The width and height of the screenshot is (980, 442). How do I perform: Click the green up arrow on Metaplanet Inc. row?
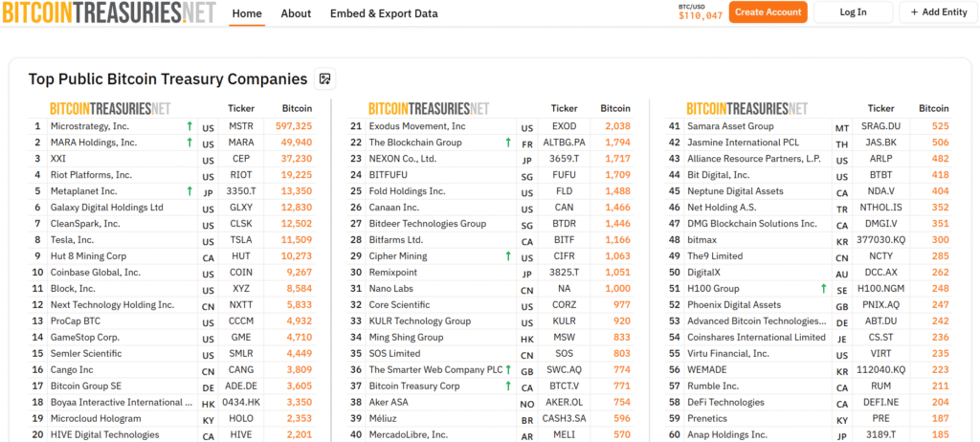189,191
